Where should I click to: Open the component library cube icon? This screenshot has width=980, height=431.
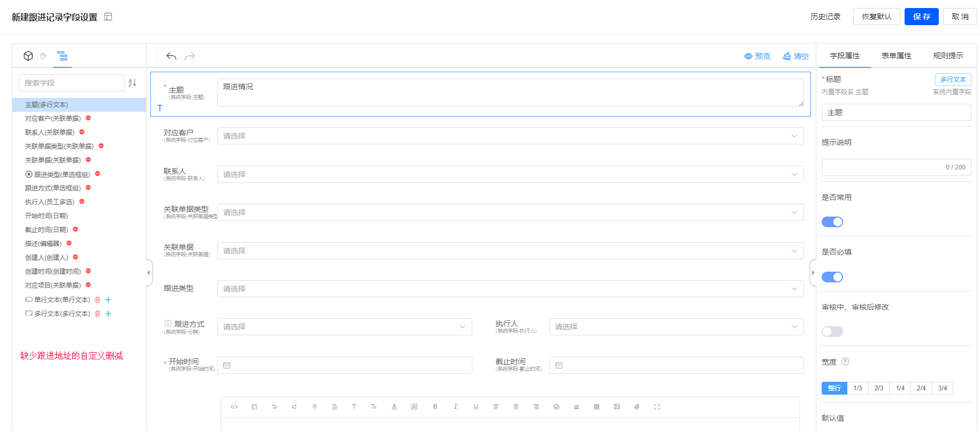click(28, 56)
